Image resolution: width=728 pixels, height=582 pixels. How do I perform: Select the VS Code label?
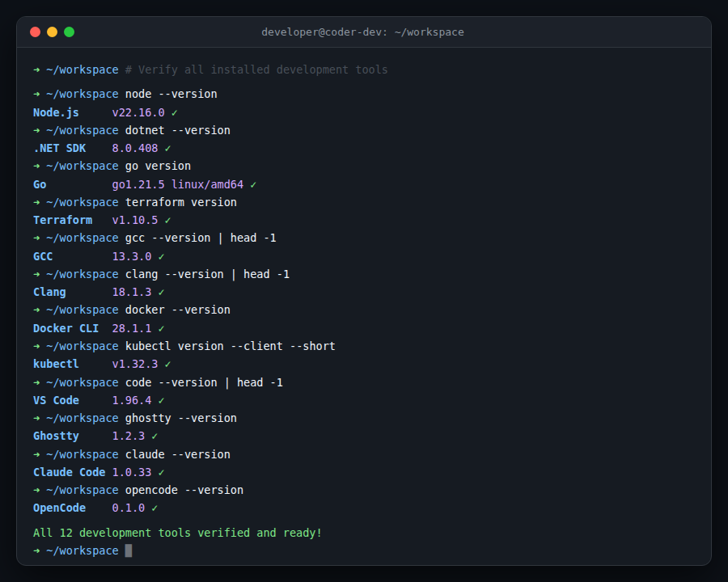coord(56,401)
